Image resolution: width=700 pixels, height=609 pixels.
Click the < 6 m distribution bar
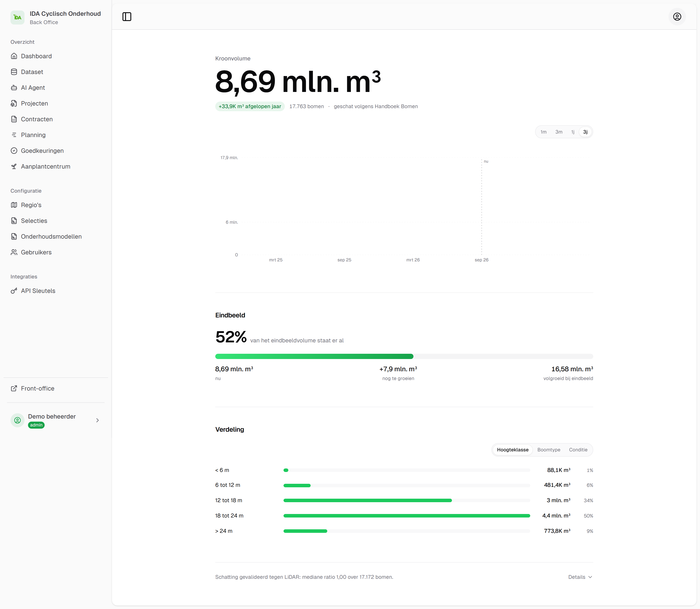pyautogui.click(x=407, y=470)
